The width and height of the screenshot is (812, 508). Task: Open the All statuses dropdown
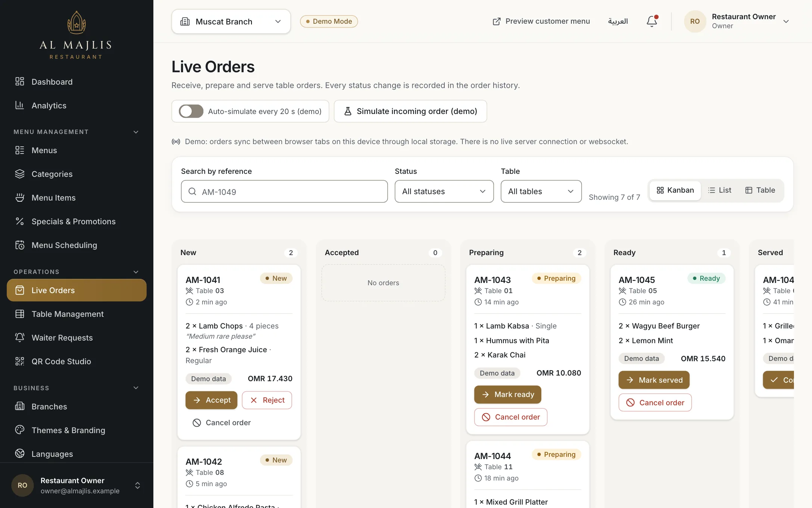444,191
